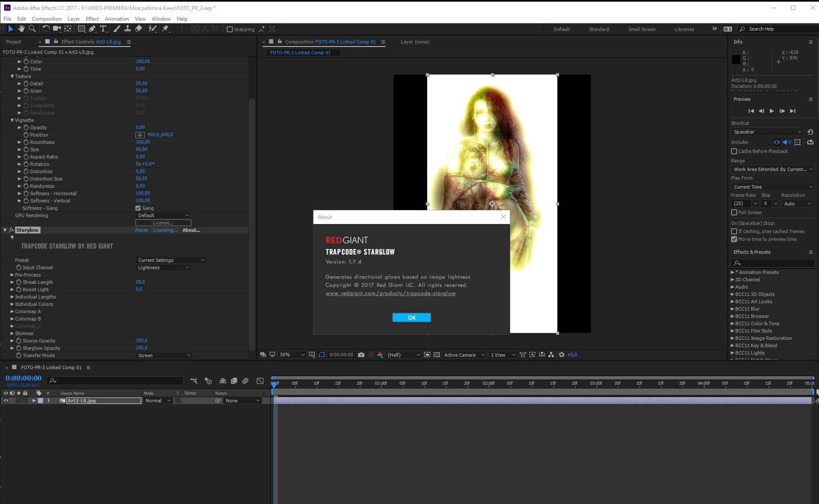Select the Zoom magnifier tool
Image resolution: width=819 pixels, height=504 pixels.
tap(32, 29)
